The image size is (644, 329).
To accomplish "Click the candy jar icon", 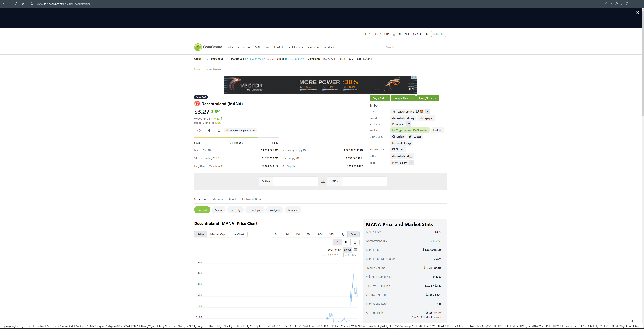I will 394,34.
